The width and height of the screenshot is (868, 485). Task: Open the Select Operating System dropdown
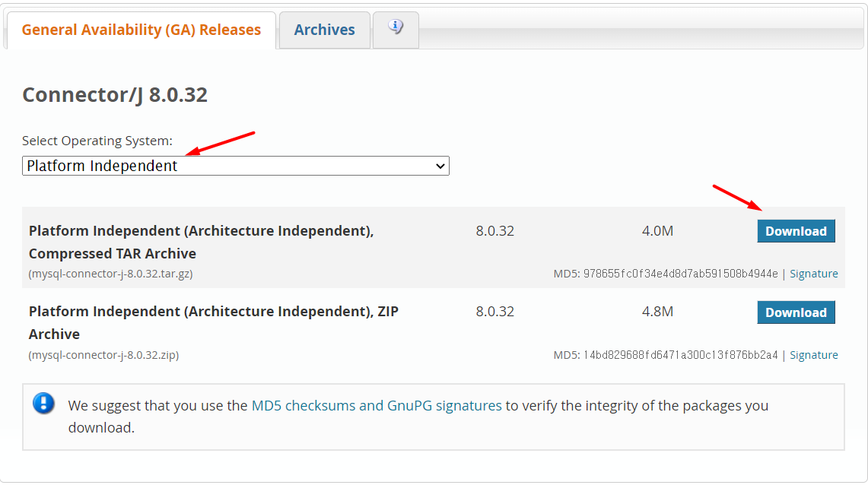click(x=236, y=166)
